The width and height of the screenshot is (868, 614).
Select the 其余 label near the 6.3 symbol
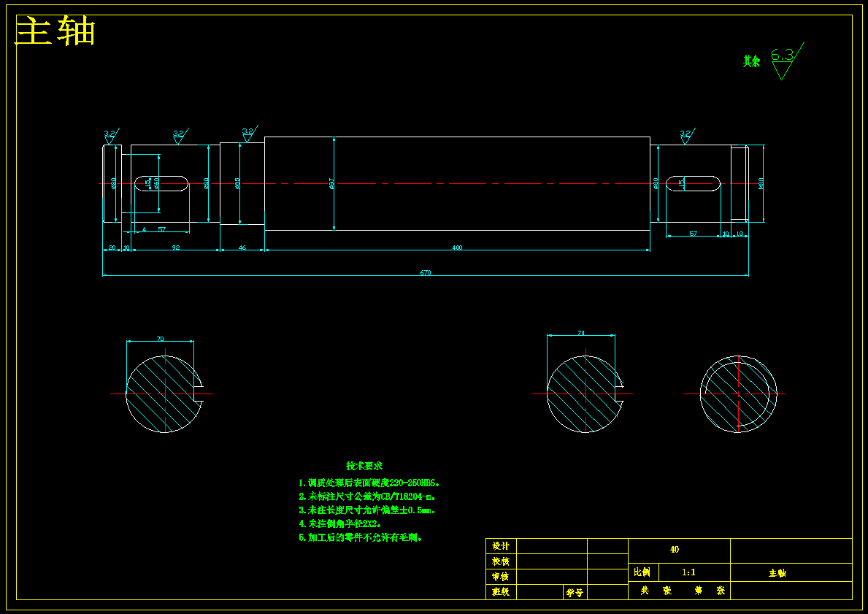click(x=751, y=61)
